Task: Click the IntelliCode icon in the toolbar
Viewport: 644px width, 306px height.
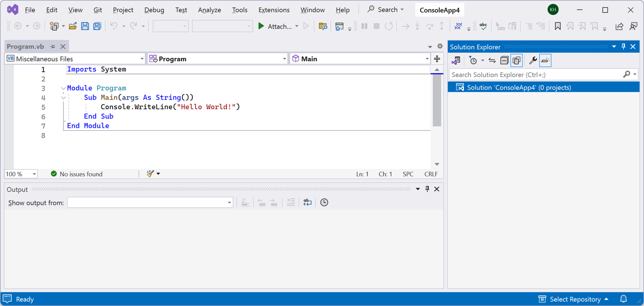Action: coord(458,26)
